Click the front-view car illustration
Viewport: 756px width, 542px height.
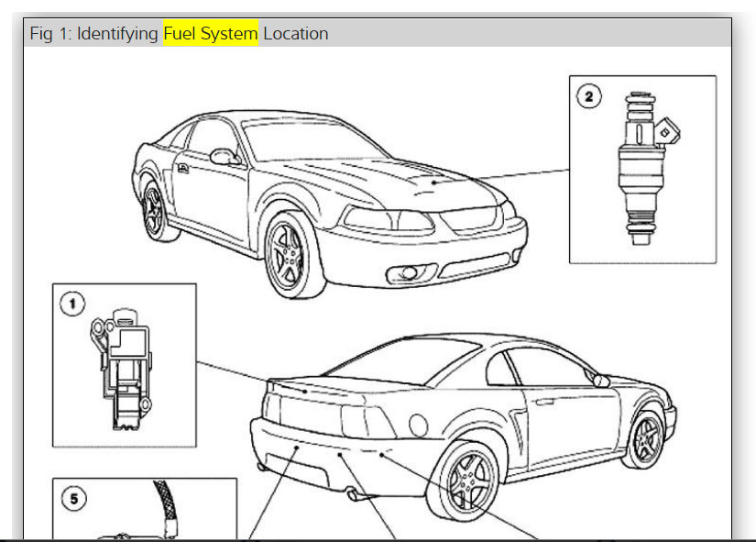tap(329, 204)
